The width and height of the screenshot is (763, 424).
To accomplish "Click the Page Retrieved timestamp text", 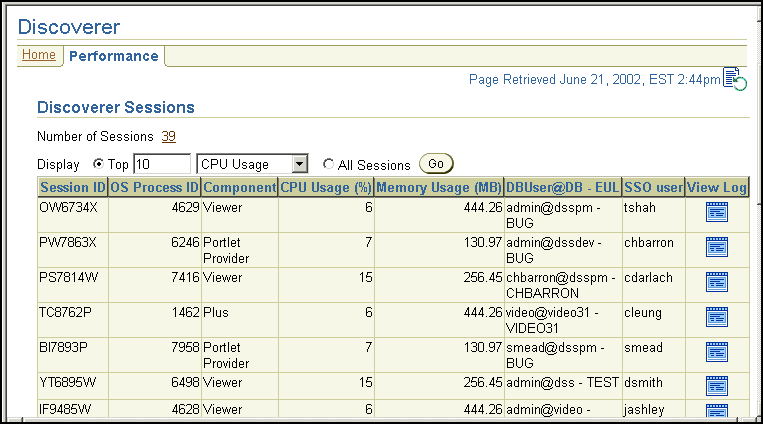I will coord(595,79).
